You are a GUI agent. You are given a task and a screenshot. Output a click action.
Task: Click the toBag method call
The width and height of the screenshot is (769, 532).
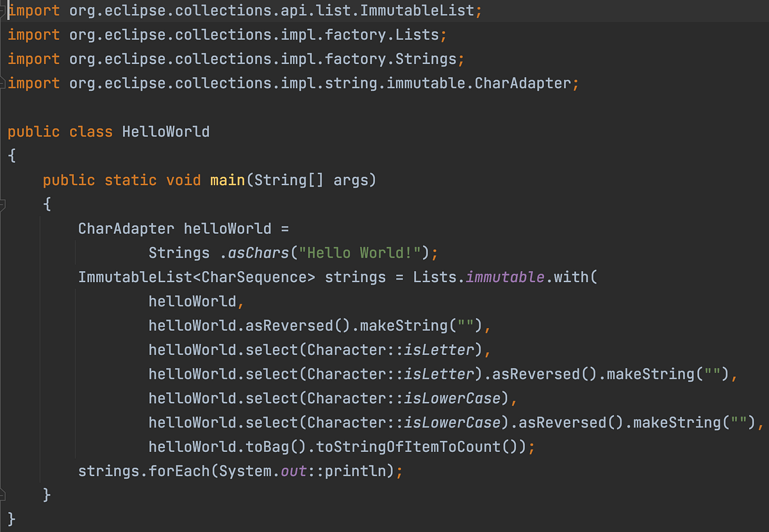tap(267, 447)
